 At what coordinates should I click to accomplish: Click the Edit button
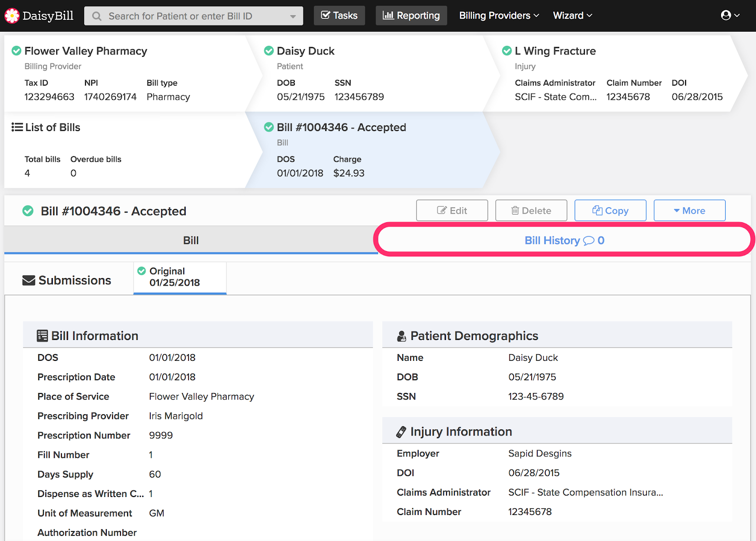pyautogui.click(x=452, y=210)
